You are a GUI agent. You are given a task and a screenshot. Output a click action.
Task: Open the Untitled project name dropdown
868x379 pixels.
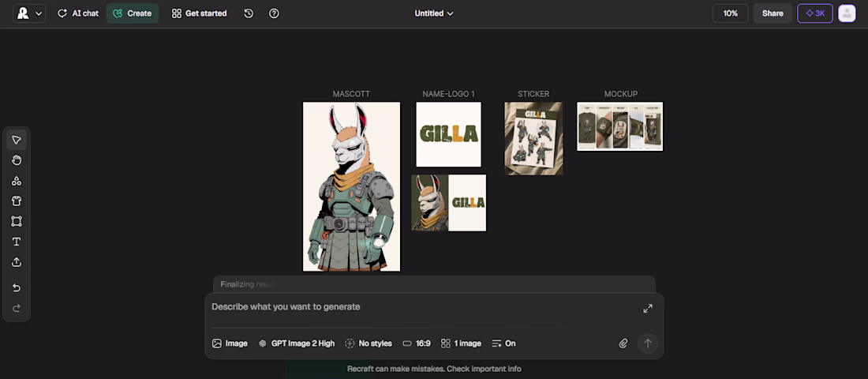click(434, 13)
